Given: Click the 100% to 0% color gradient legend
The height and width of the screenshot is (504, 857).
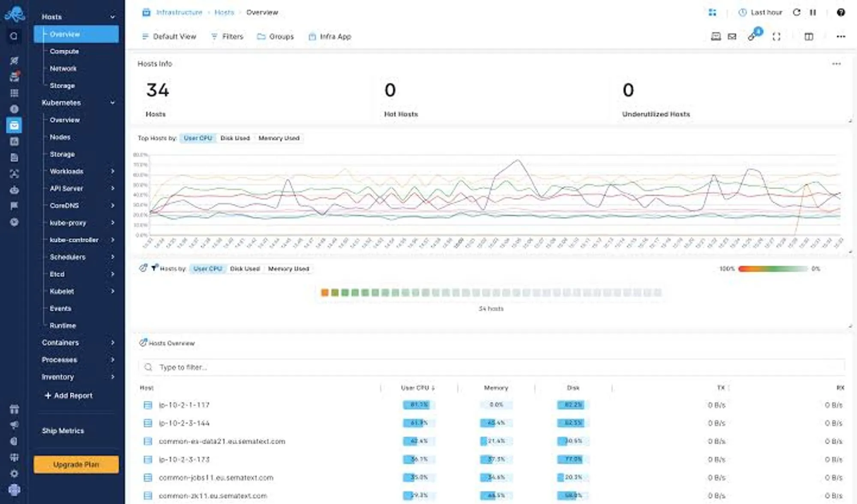Looking at the screenshot, I should [x=773, y=269].
